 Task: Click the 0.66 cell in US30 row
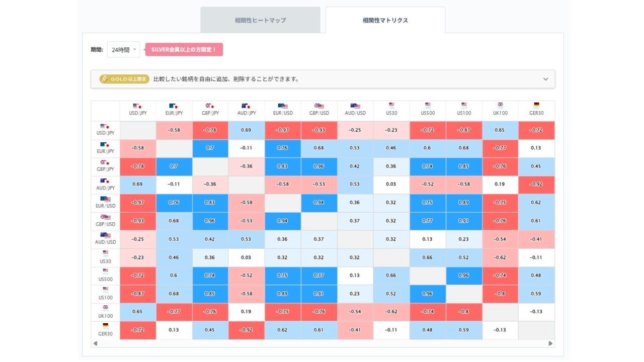coord(428,257)
